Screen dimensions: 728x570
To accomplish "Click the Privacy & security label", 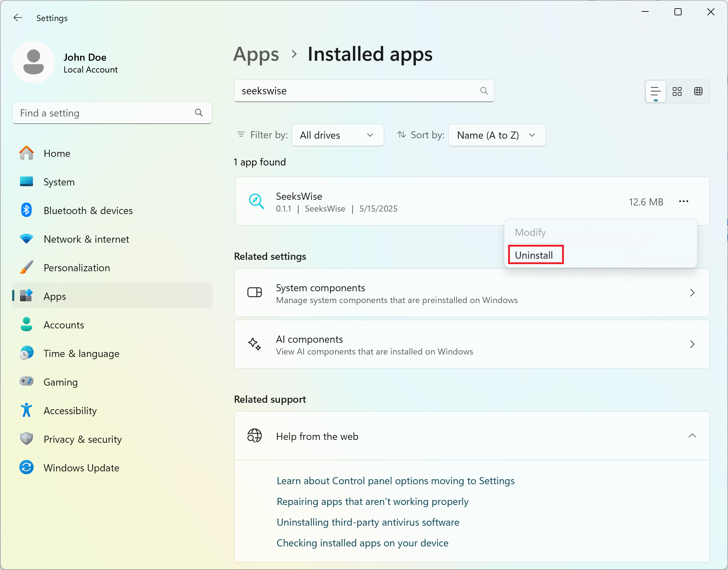I will coord(83,439).
